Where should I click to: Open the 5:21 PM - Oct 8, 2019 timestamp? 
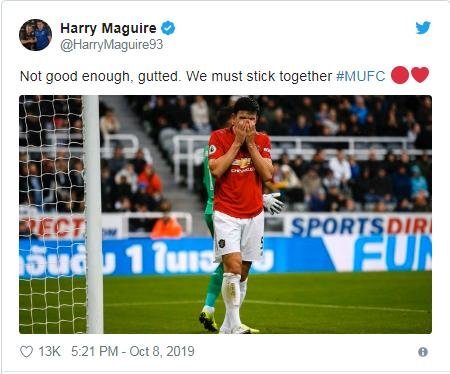point(133,351)
